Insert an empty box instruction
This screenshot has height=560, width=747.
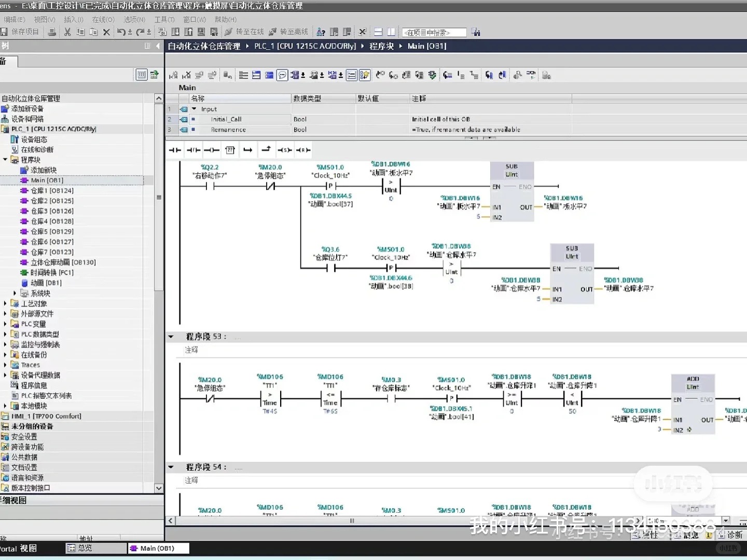pos(230,150)
